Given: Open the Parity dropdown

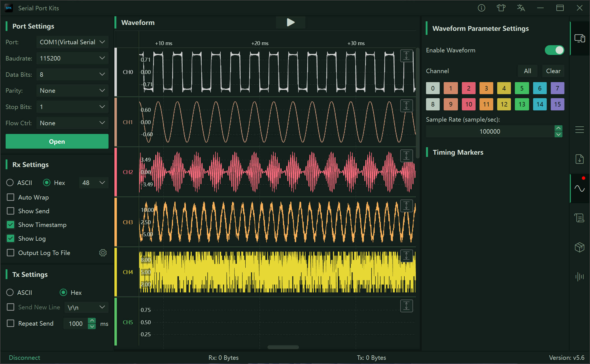Looking at the screenshot, I should pos(72,91).
